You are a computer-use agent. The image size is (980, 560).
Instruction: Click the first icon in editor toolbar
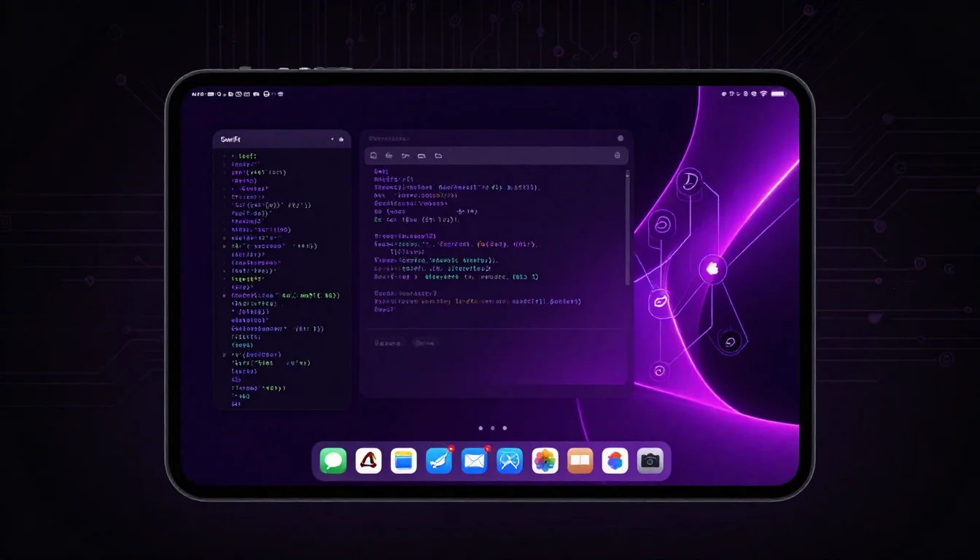(x=373, y=155)
